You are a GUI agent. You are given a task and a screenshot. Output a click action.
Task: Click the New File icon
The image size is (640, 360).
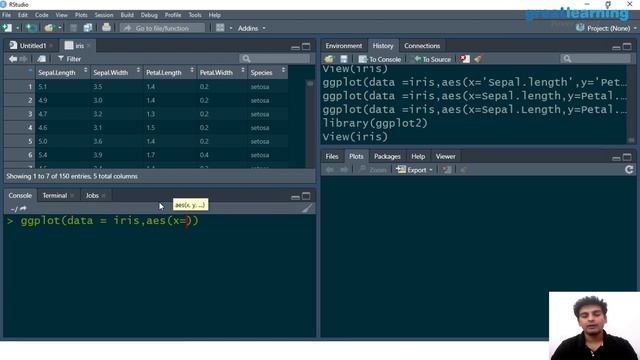(x=7, y=28)
